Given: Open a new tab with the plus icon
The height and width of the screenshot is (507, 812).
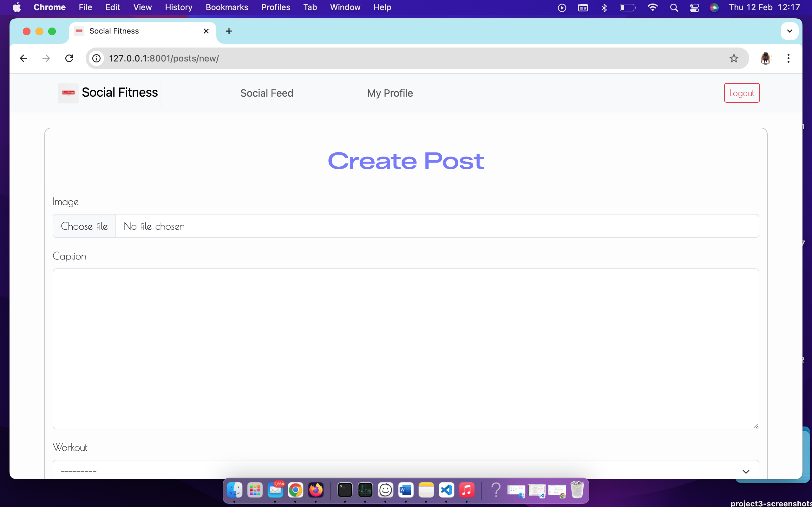Looking at the screenshot, I should pos(229,31).
